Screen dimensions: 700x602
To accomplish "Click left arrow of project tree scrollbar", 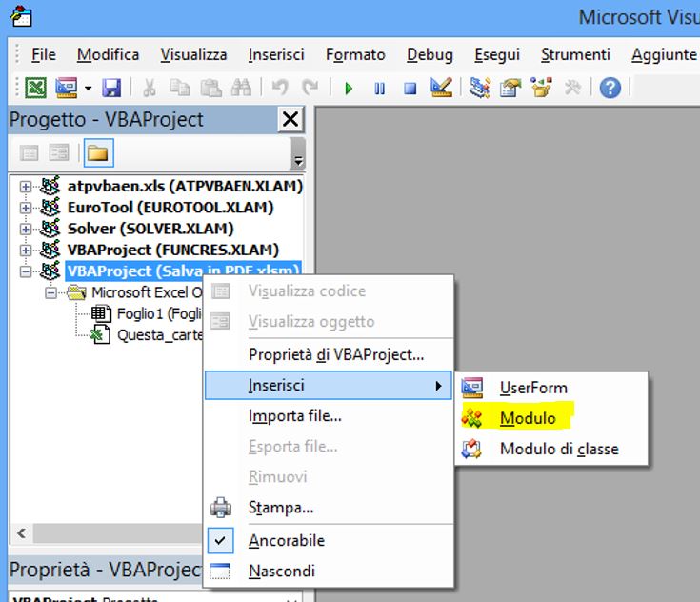I will coord(21,533).
